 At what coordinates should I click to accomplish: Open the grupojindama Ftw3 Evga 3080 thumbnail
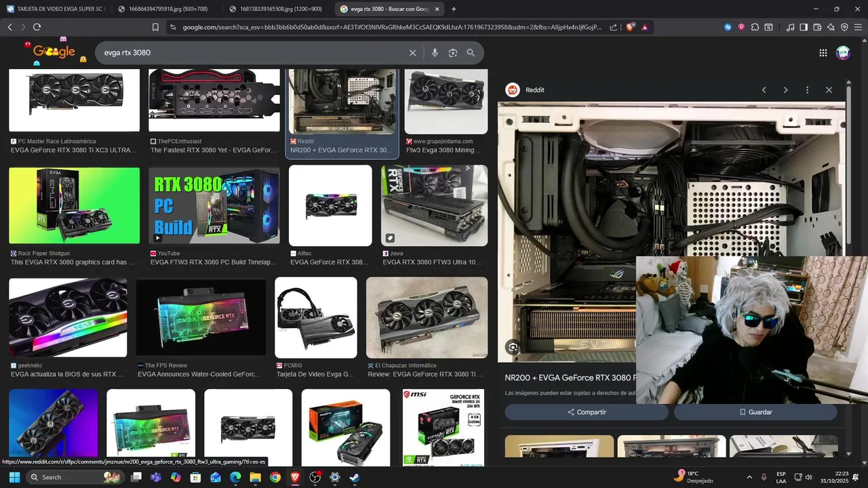446,101
